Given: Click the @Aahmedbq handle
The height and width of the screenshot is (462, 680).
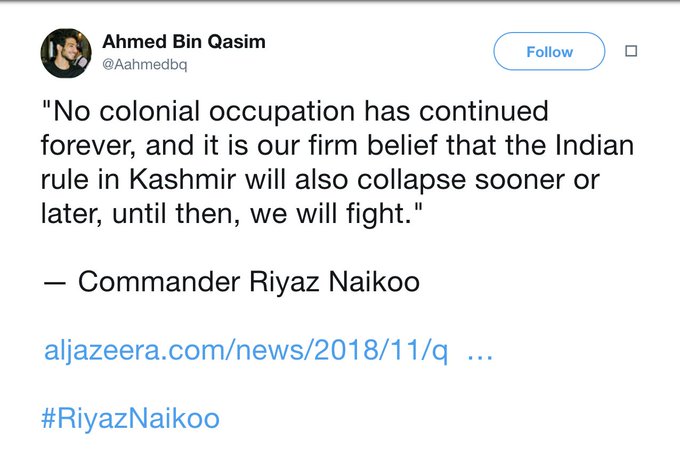Looking at the screenshot, I should [143, 65].
